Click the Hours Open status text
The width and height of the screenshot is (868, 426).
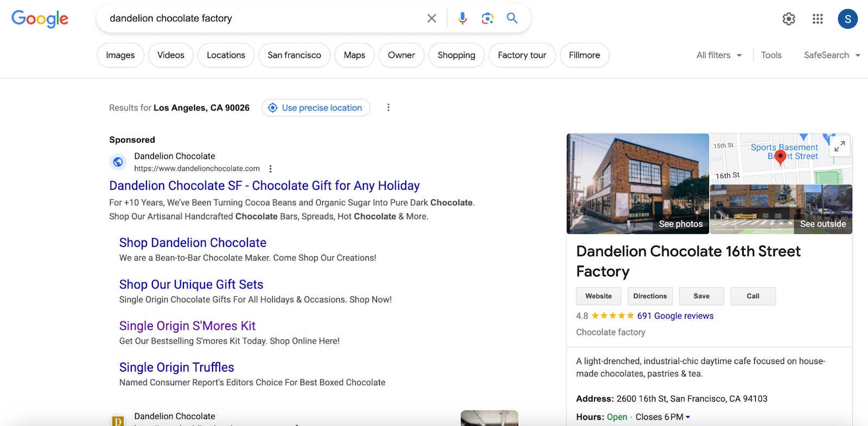click(617, 417)
